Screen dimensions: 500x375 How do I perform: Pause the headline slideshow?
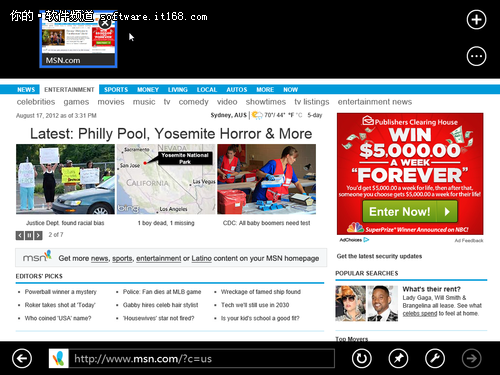click(x=29, y=236)
